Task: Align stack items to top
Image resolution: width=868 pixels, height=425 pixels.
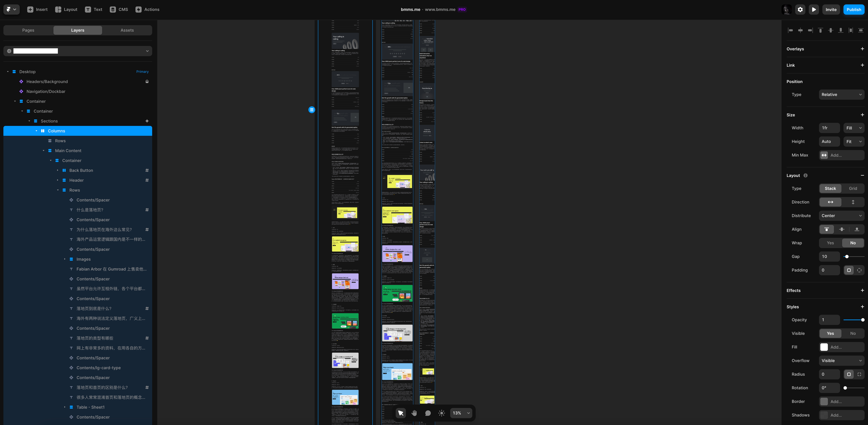Action: pyautogui.click(x=826, y=229)
